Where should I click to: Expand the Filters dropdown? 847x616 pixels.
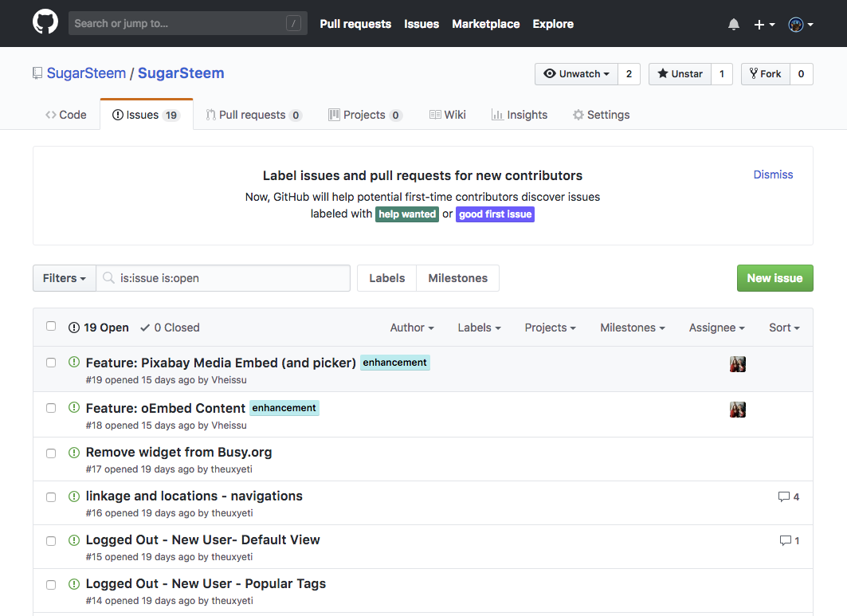(65, 278)
